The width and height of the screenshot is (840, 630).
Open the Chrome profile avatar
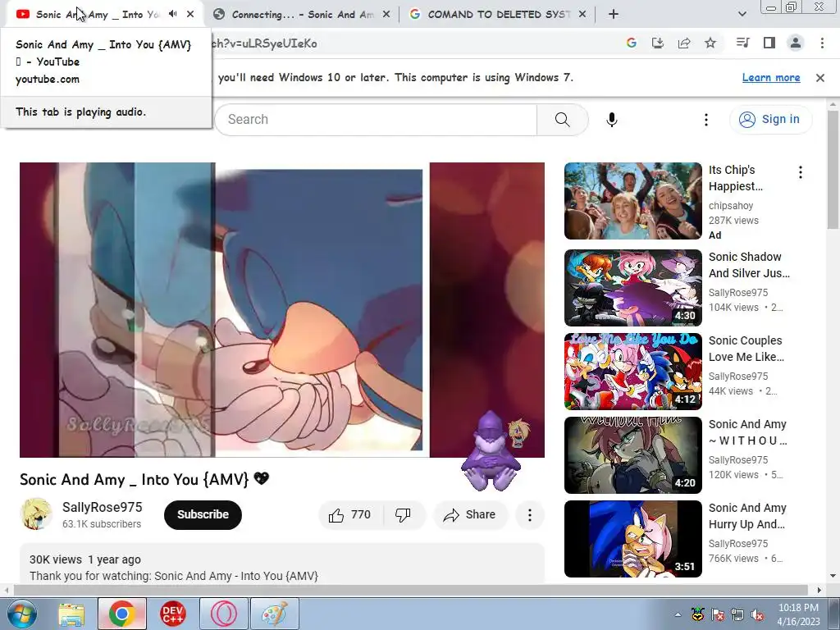[796, 43]
